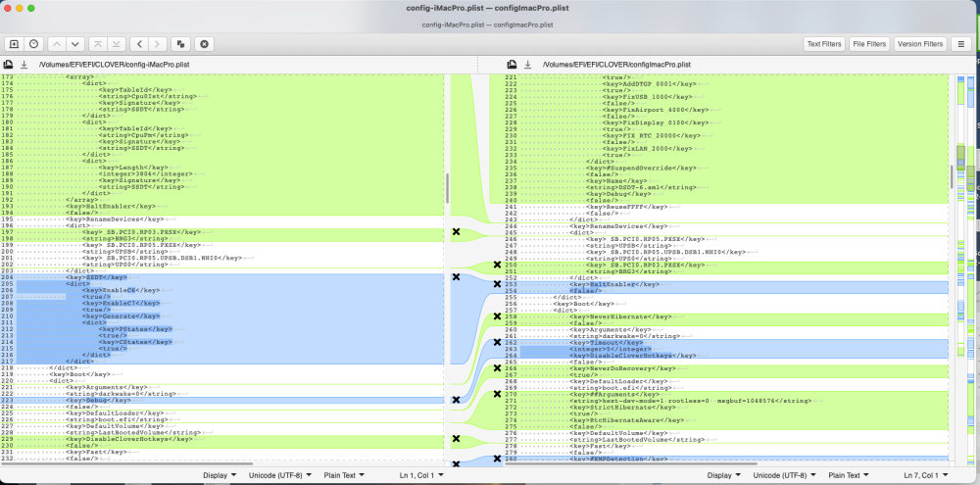Click the right-pointing chevron toolbar button
The image size is (980, 485).
tap(158, 44)
